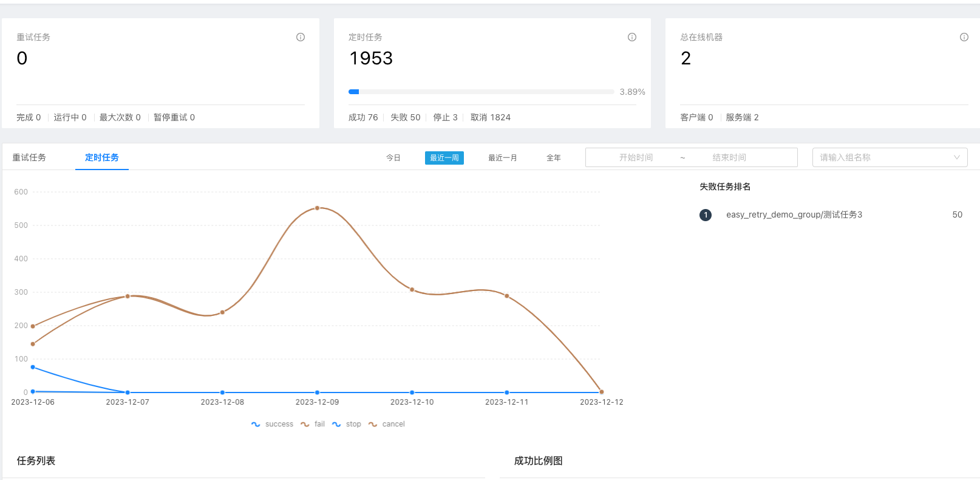Click 结束时间 end date field
The height and width of the screenshot is (480, 980).
(729, 157)
